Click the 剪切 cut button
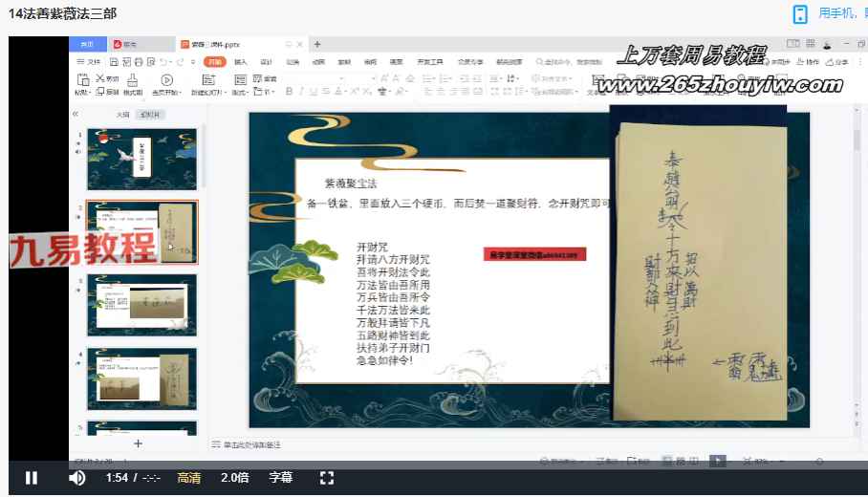 click(107, 78)
